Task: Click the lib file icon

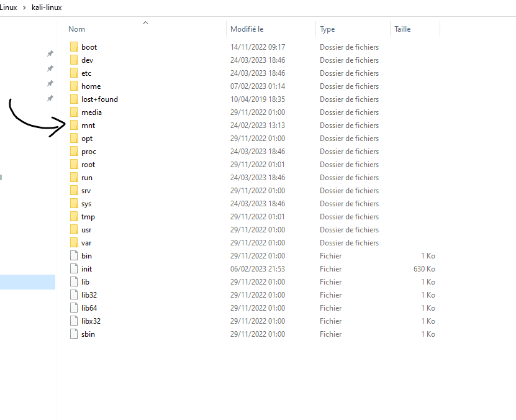Action: [74, 281]
